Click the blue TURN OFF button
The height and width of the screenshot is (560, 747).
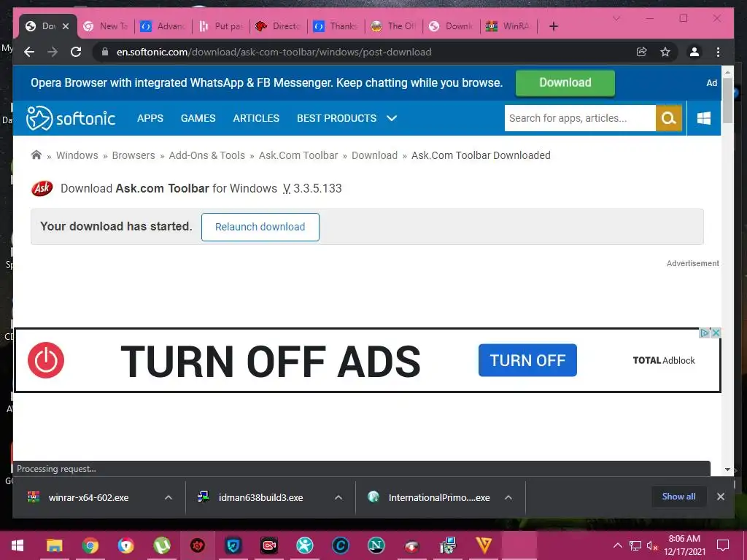527,360
